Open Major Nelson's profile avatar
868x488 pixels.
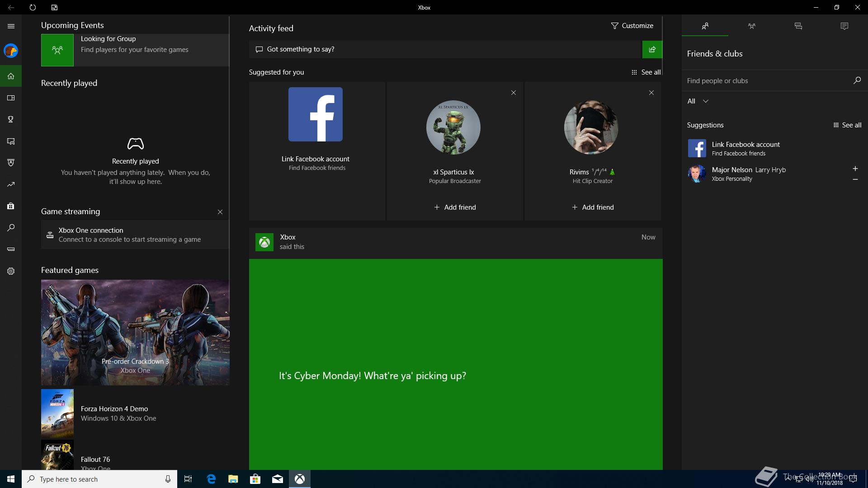pyautogui.click(x=697, y=174)
